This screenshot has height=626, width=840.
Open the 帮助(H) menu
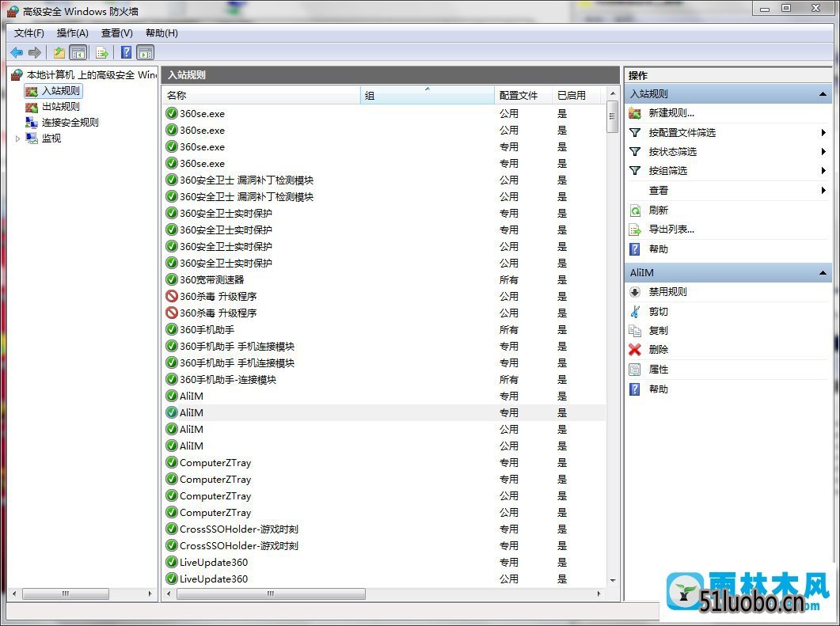tap(162, 33)
